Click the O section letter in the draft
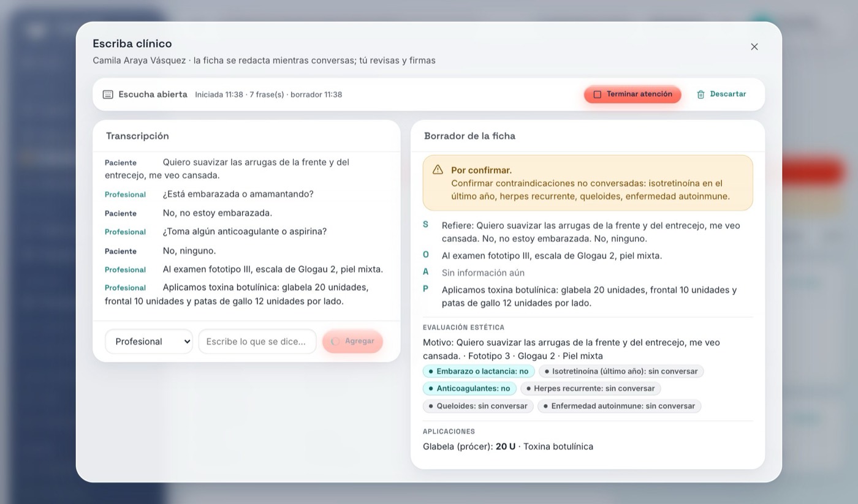 [426, 255]
